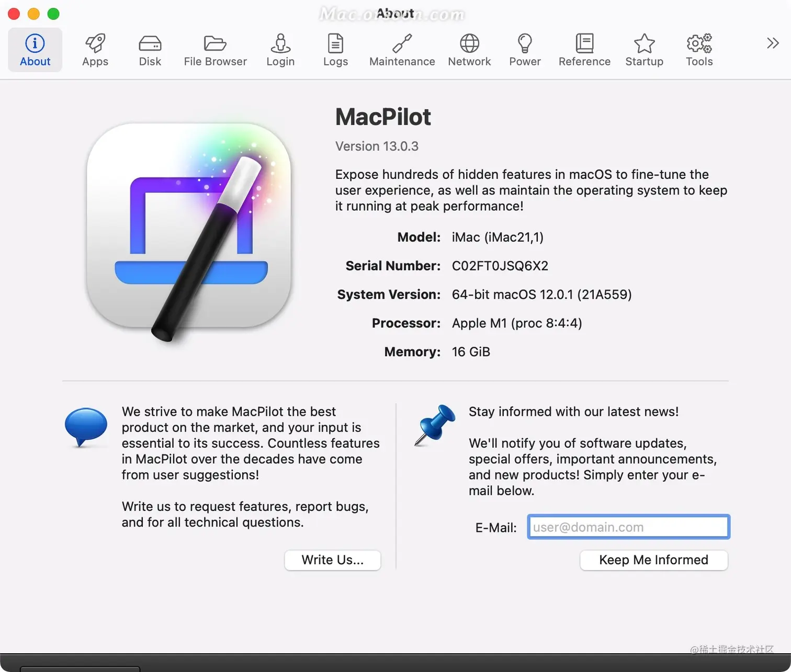
Task: Open the File Browser folder icon
Action: (x=215, y=50)
